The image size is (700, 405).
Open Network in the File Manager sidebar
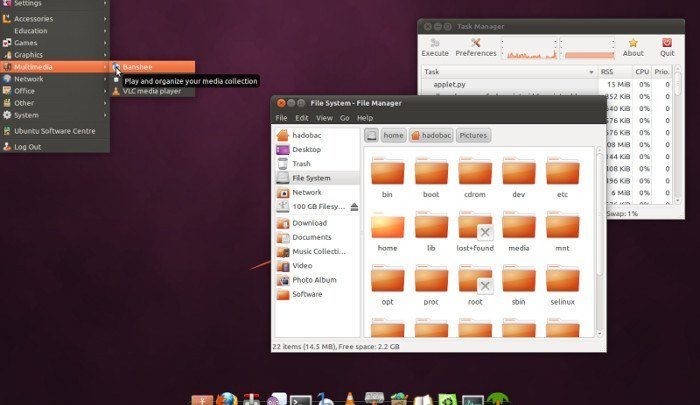click(x=317, y=192)
